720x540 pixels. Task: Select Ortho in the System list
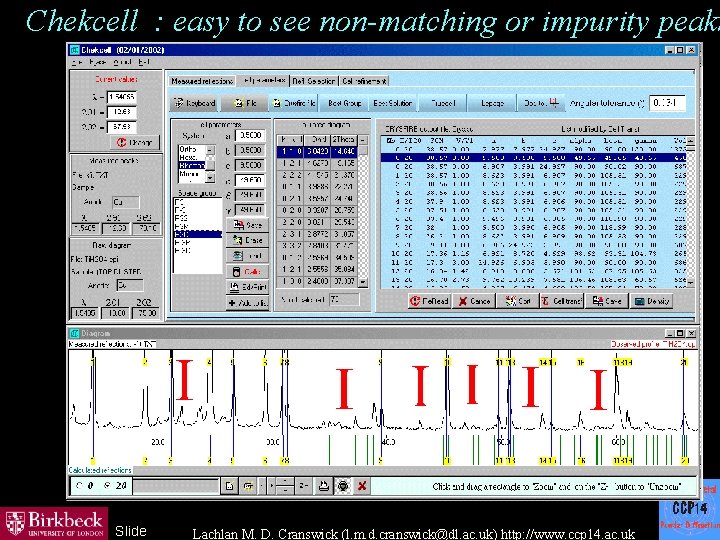pyautogui.click(x=191, y=149)
